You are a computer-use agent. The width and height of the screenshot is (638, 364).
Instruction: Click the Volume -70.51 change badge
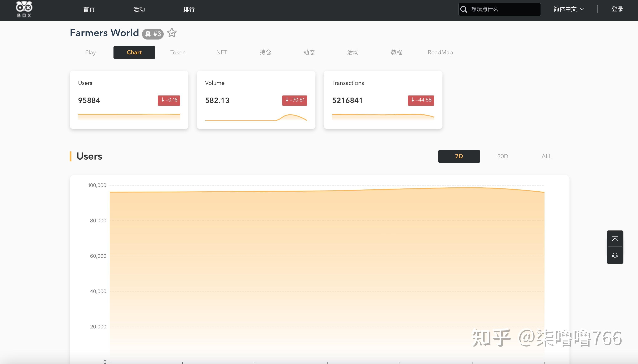click(294, 100)
